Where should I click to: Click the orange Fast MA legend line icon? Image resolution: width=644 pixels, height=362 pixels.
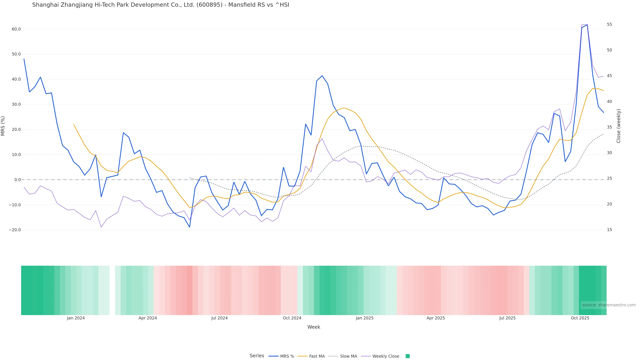pyautogui.click(x=303, y=356)
